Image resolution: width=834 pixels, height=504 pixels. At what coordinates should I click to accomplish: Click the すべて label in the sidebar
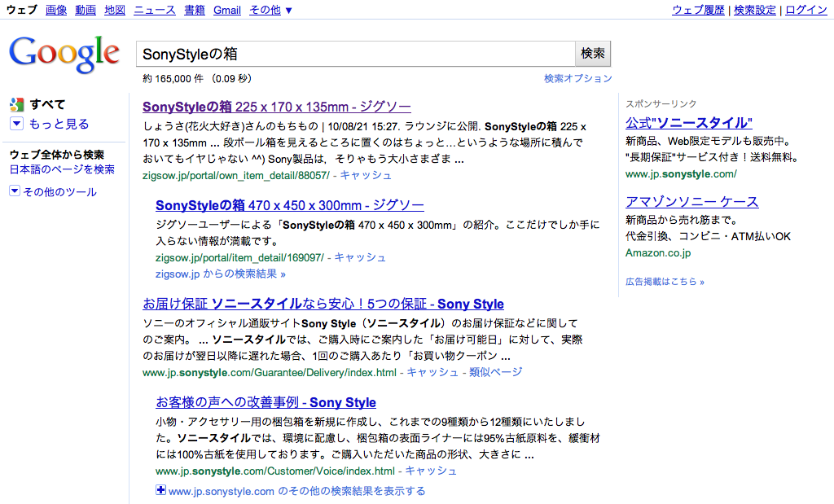47,104
